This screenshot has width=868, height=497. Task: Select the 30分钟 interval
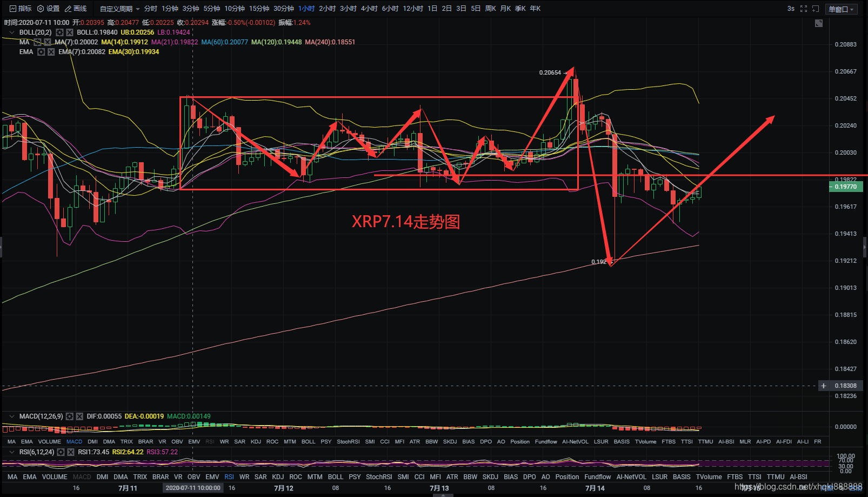click(284, 9)
